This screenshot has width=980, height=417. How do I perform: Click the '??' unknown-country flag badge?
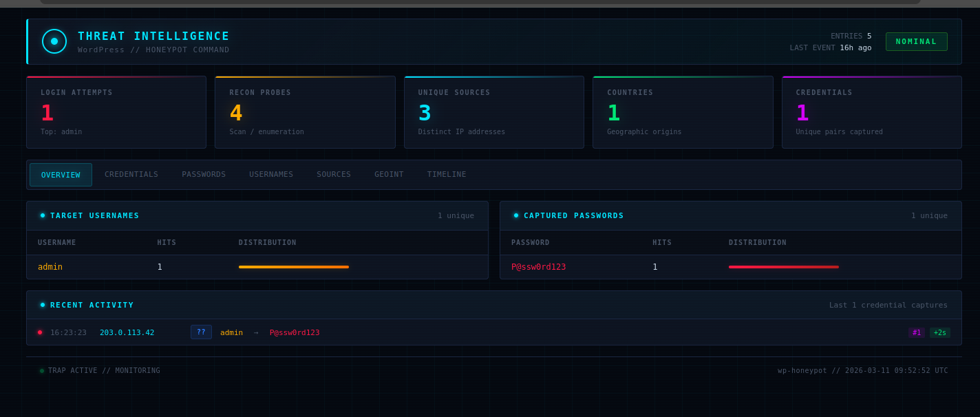(x=201, y=332)
